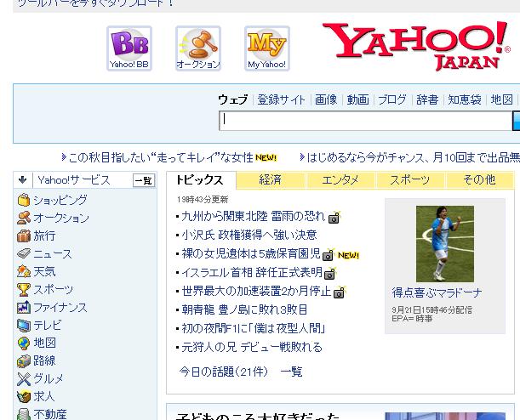Select 動画 search category
Image resolution: width=520 pixels, height=420 pixels.
[x=357, y=99]
